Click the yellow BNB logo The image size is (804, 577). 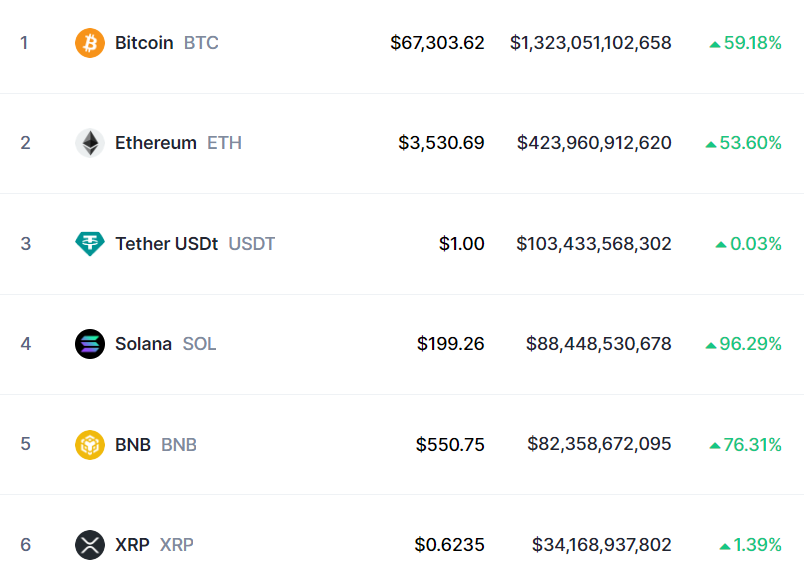(x=89, y=444)
